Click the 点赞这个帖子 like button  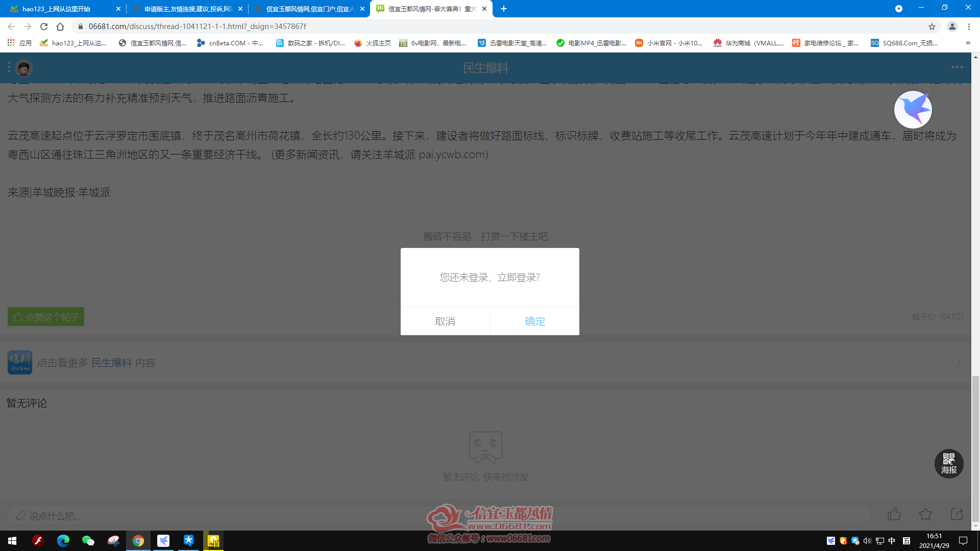(x=46, y=317)
